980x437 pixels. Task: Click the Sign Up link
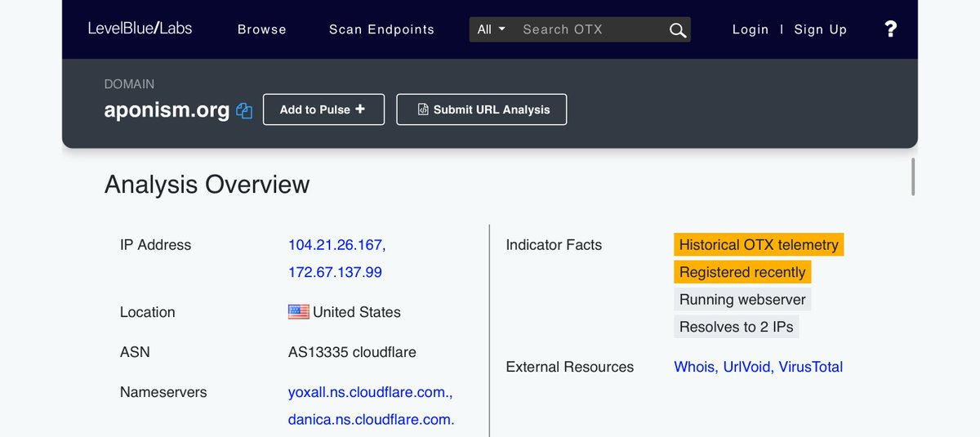(x=820, y=29)
